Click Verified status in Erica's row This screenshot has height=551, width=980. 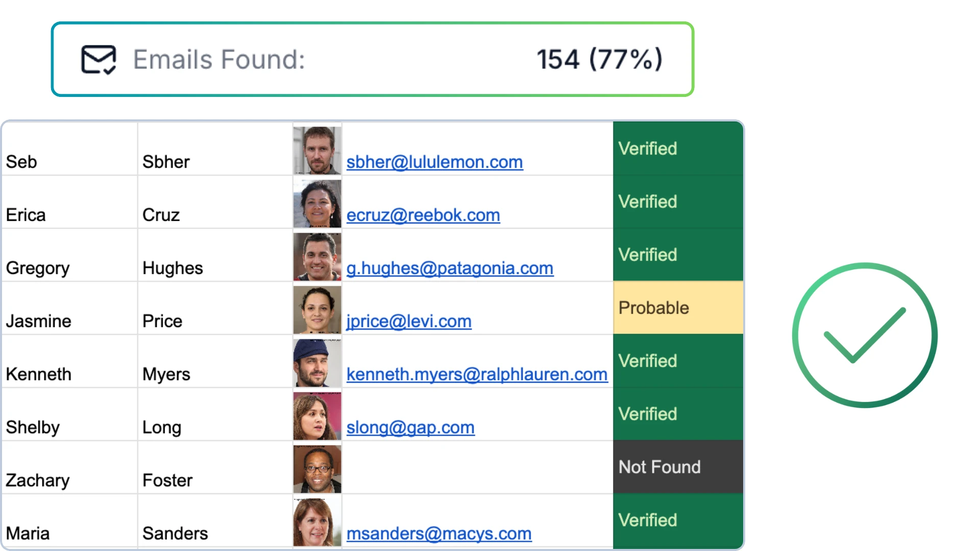678,202
